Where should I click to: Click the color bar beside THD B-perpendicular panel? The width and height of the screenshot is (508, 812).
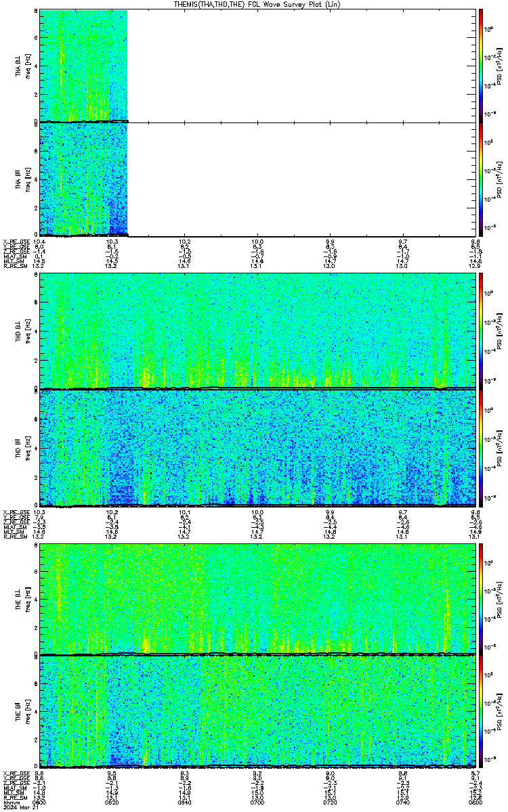click(x=480, y=331)
